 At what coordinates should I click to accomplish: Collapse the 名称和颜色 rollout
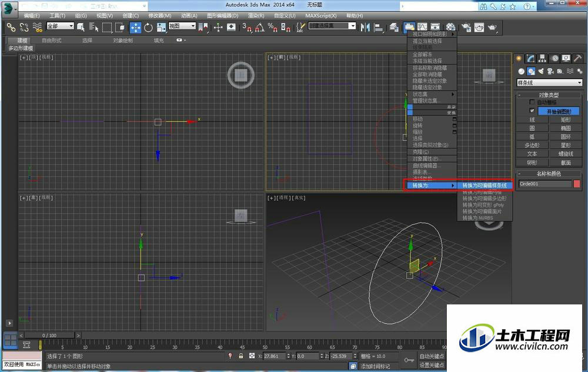(x=549, y=173)
